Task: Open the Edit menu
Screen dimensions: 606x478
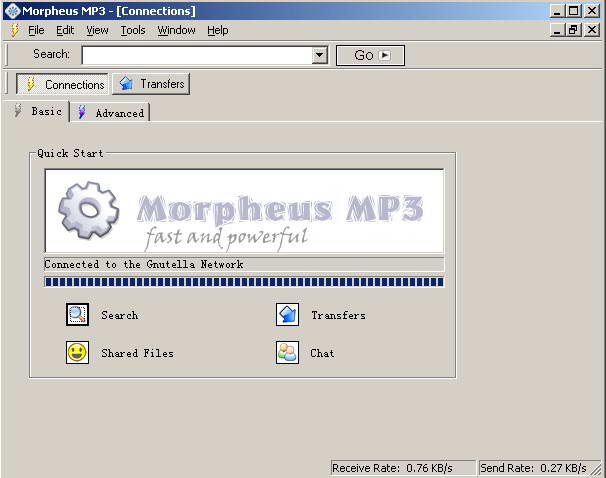Action: point(65,30)
